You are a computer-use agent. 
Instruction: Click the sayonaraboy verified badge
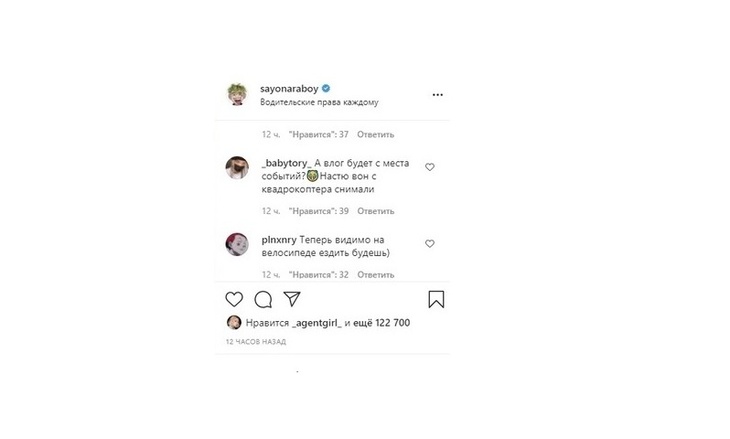(326, 88)
